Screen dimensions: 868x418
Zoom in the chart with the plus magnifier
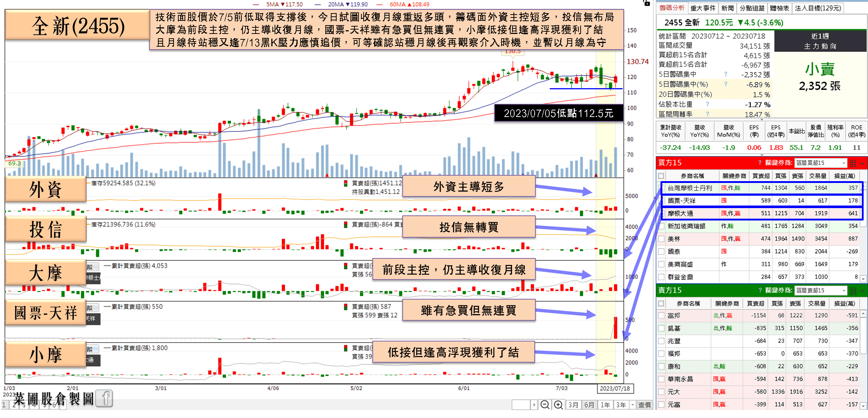[x=558, y=405]
